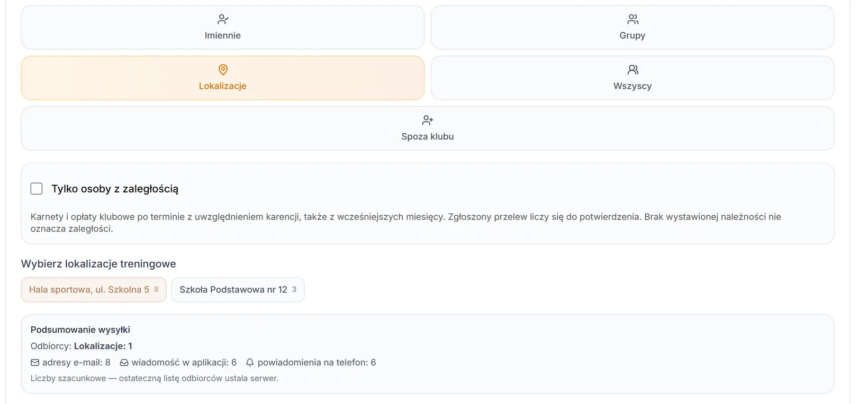868x404 pixels.
Task: Select the highlighted Lokalizacje option label
Action: 223,86
